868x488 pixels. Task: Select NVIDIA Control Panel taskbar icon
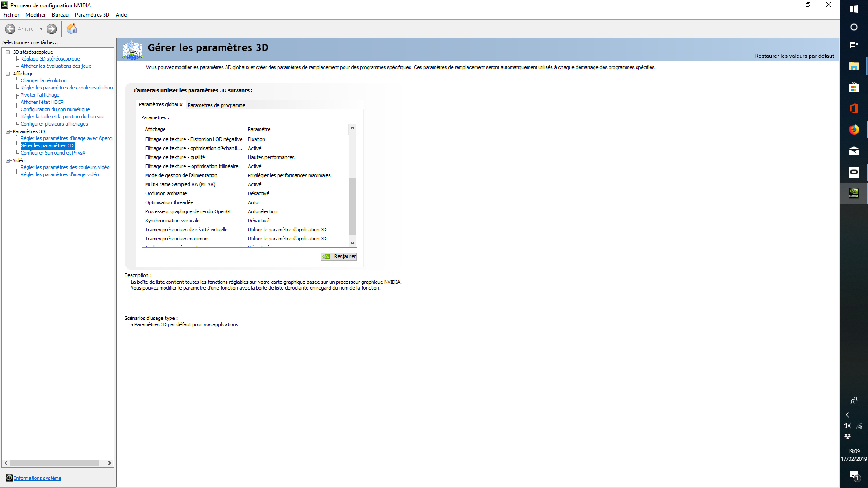coord(854,193)
